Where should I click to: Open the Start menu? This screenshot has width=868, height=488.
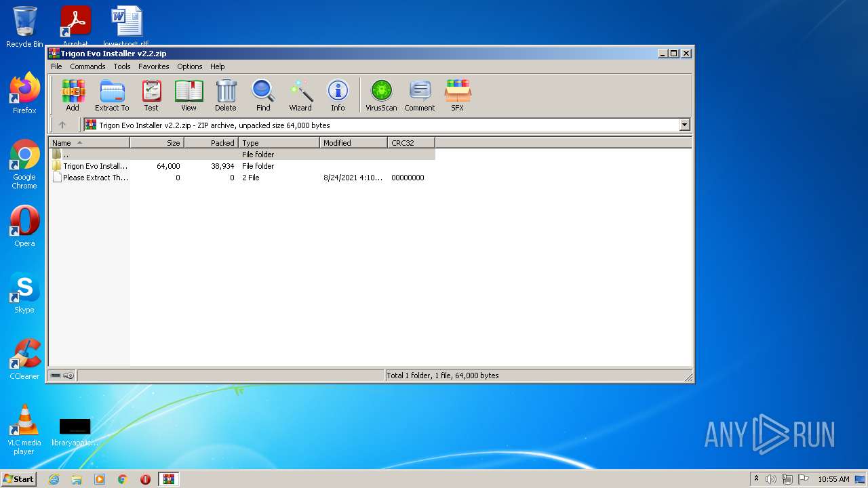[18, 479]
